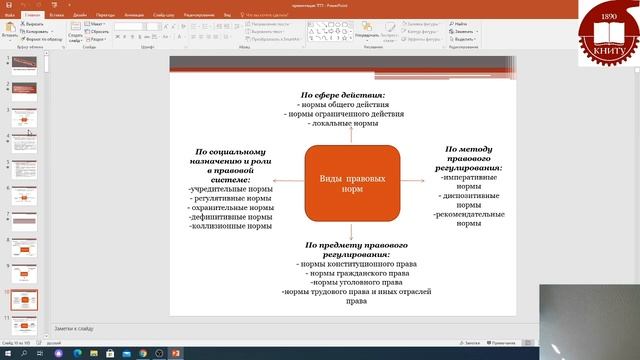Open Google Chrome from taskbar
The width and height of the screenshot is (640, 360).
point(143,353)
